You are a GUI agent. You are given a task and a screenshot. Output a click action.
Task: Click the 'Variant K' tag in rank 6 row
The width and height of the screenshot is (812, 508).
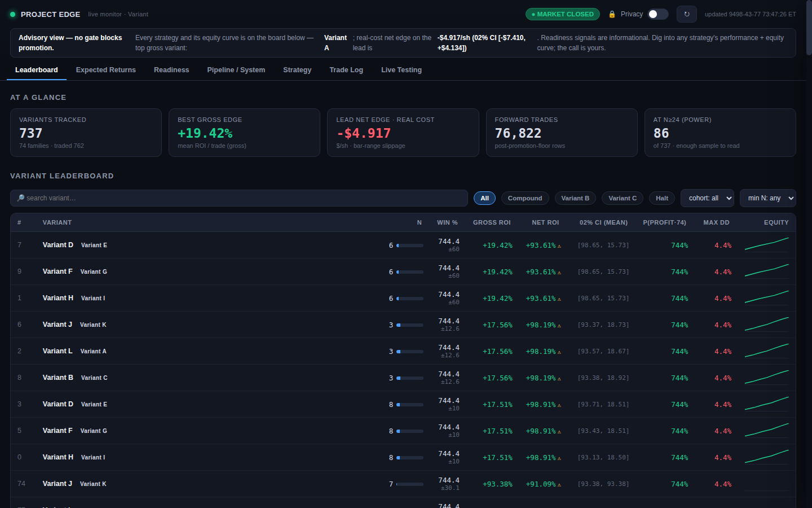coord(93,325)
